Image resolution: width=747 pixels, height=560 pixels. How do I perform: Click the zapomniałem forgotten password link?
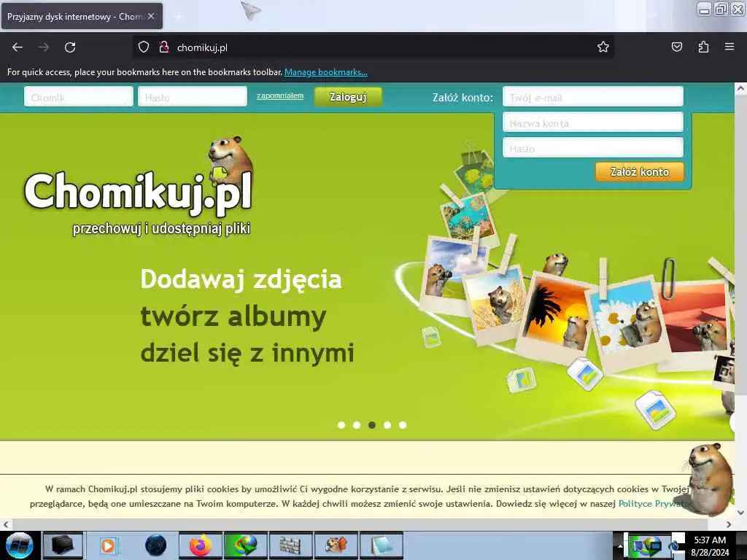tap(280, 96)
